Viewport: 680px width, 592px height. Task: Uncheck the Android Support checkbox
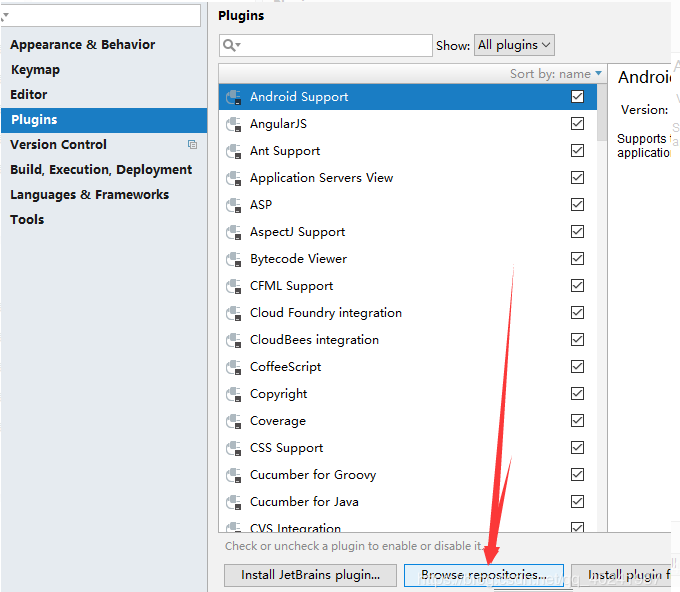point(577,96)
